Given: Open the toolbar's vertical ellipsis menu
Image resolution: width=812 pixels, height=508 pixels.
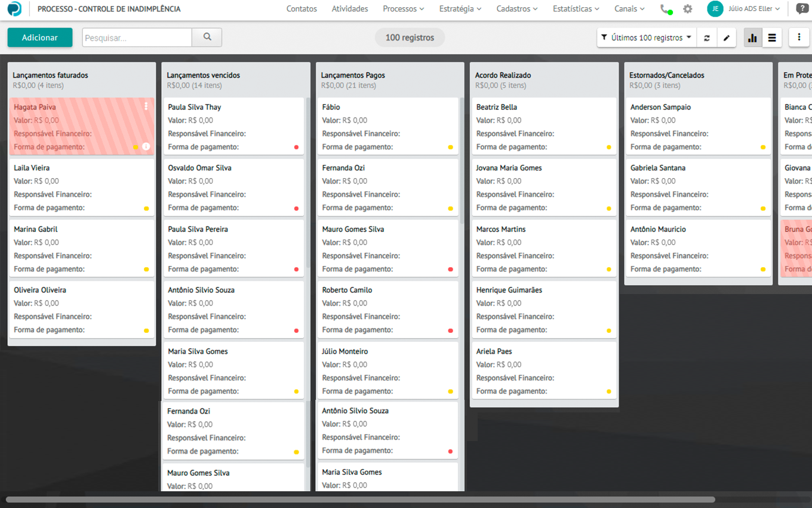Looking at the screenshot, I should click(799, 37).
